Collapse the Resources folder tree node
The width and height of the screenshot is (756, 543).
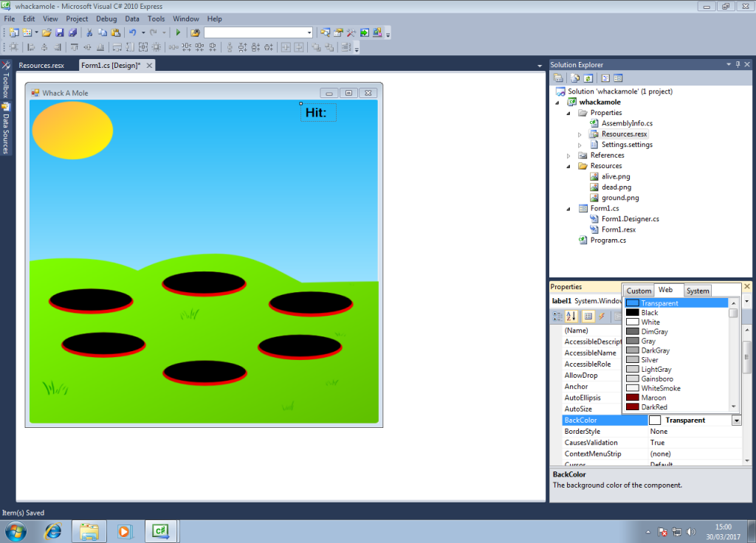[x=569, y=166]
